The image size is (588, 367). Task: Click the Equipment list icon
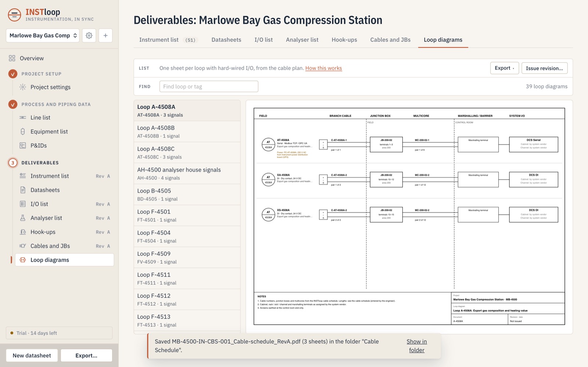pyautogui.click(x=23, y=132)
